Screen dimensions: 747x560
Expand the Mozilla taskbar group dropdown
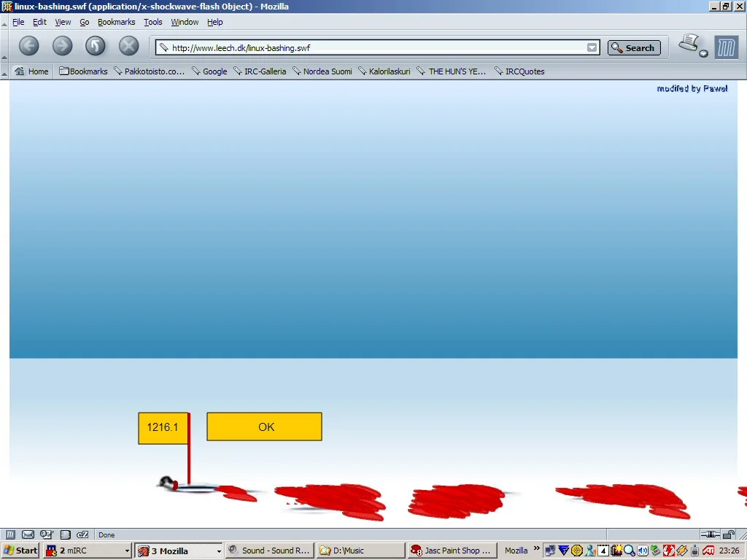point(218,551)
